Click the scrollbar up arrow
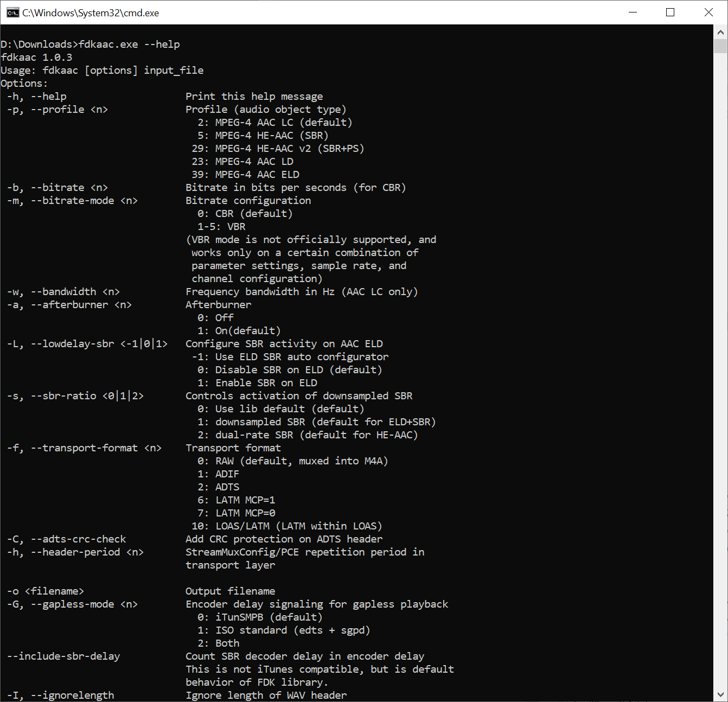This screenshot has height=702, width=728. [x=720, y=32]
